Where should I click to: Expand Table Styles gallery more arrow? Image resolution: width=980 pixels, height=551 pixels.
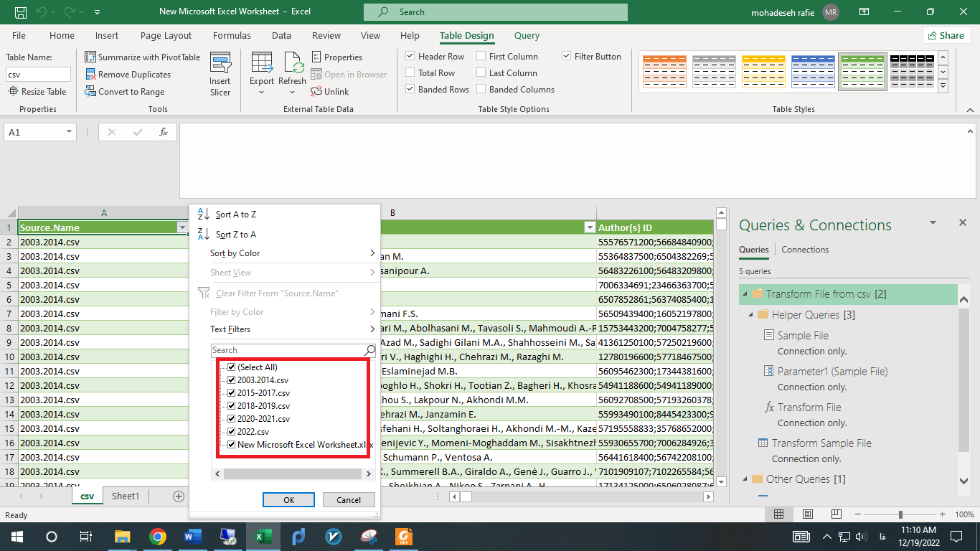(x=943, y=88)
